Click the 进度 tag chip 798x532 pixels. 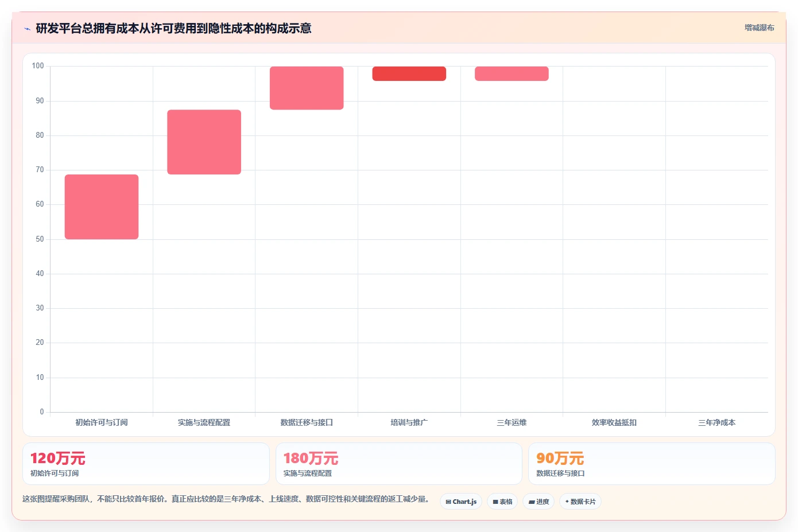coord(539,502)
